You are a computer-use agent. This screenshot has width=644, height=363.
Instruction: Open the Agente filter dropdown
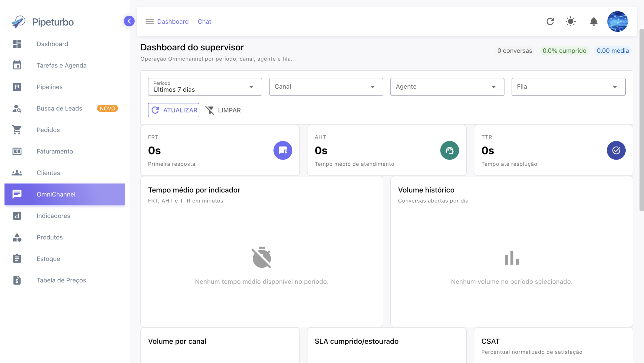pyautogui.click(x=447, y=87)
